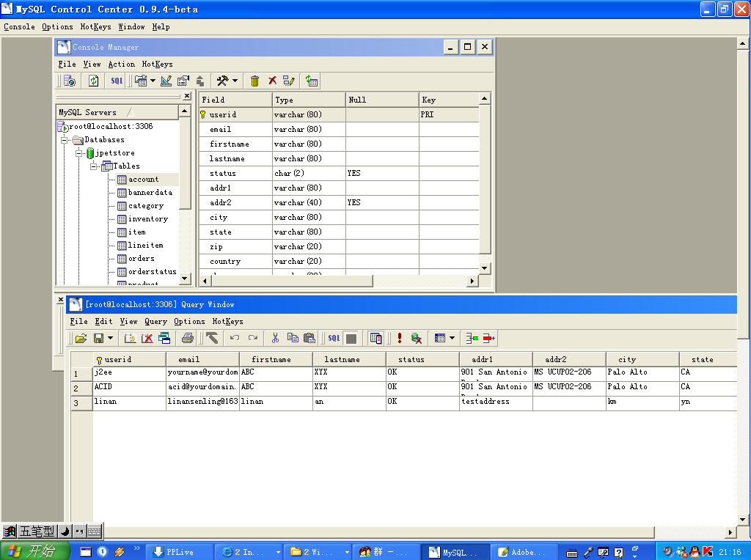
Task: Click the open file folder icon in Query Window
Action: (x=81, y=339)
